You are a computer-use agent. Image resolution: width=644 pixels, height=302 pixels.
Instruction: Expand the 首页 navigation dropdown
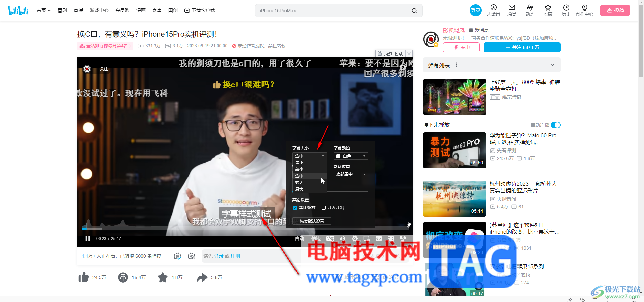(44, 10)
